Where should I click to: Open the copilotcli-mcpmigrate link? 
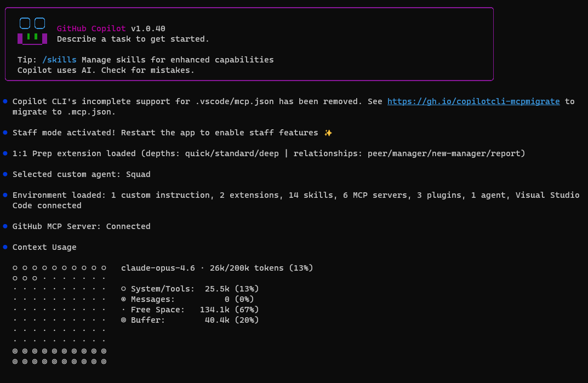(x=473, y=101)
